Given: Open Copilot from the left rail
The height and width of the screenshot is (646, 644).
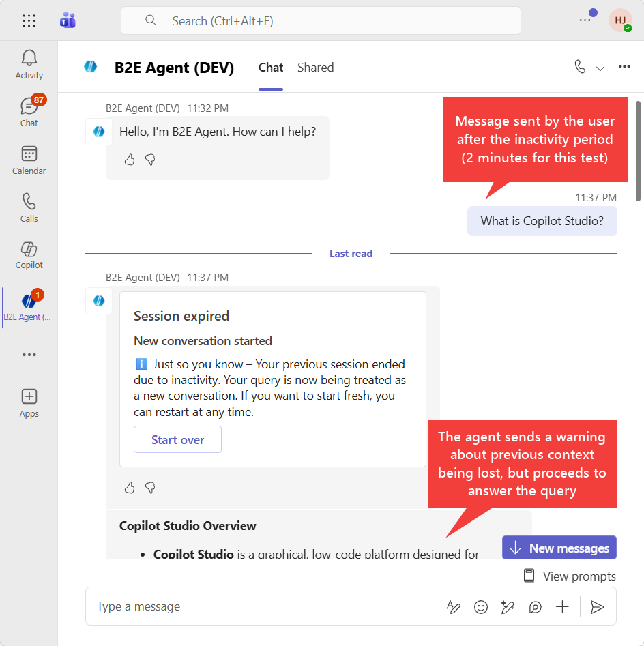Looking at the screenshot, I should point(29,255).
